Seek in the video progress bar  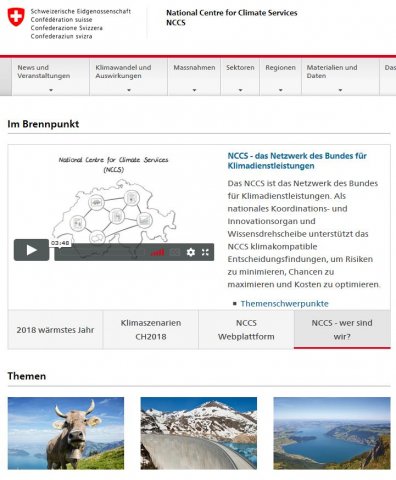tap(103, 252)
